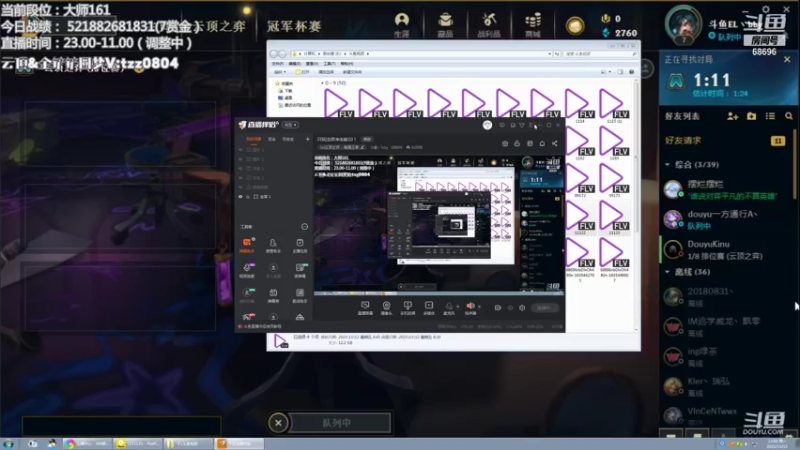Select 桌面 in Explorer favorites
The height and width of the screenshot is (450, 800).
[x=285, y=98]
